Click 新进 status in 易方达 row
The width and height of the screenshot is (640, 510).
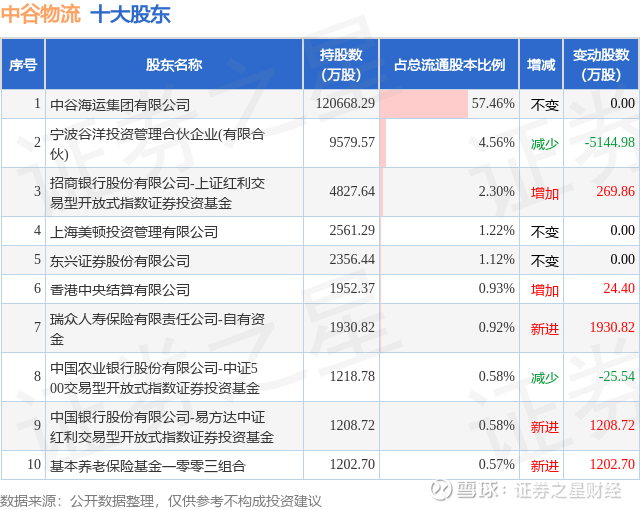coord(544,427)
